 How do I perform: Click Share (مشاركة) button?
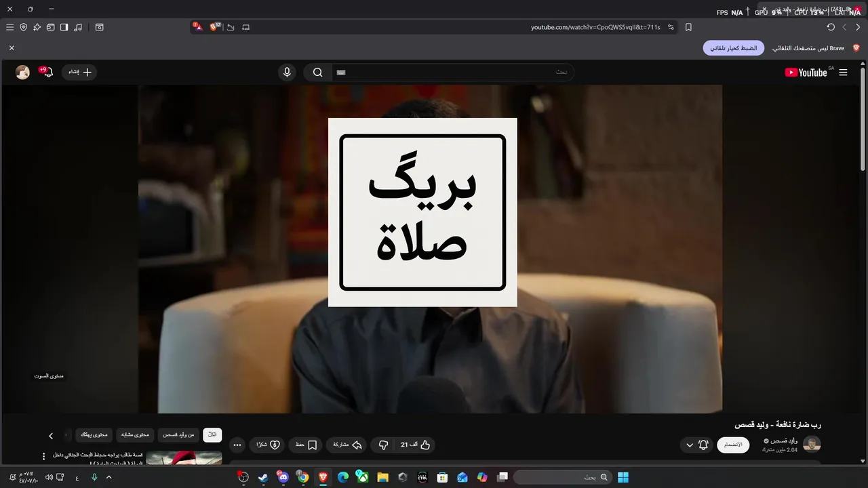[x=347, y=445]
